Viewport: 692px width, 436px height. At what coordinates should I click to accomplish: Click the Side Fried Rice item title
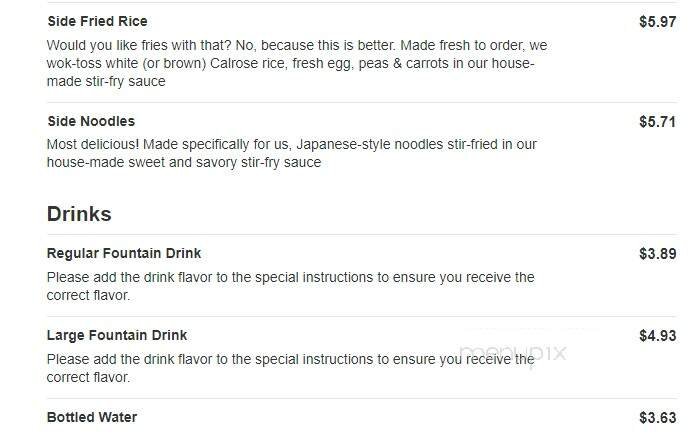click(x=97, y=21)
